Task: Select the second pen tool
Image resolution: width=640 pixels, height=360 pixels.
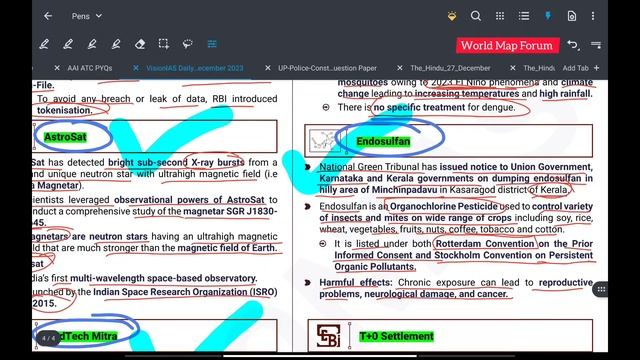Action: (x=68, y=44)
